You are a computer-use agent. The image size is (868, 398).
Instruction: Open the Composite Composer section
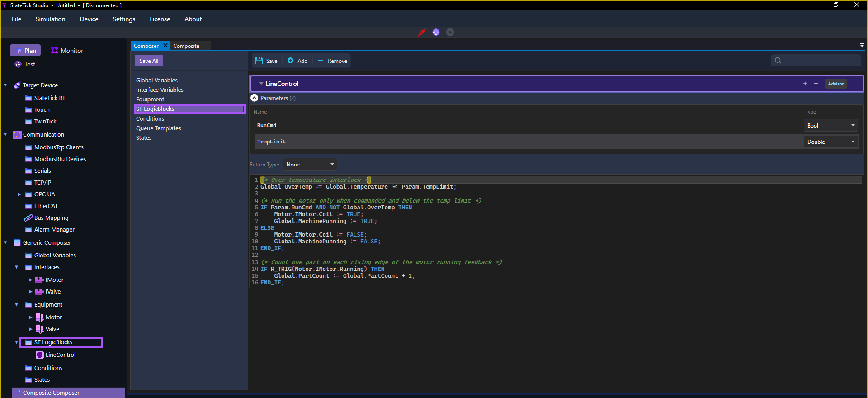[68, 393]
